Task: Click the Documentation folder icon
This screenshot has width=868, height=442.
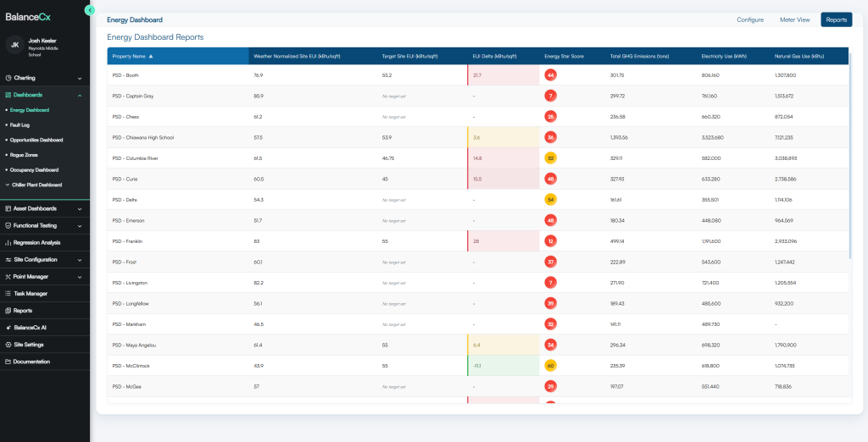Action: pos(8,362)
